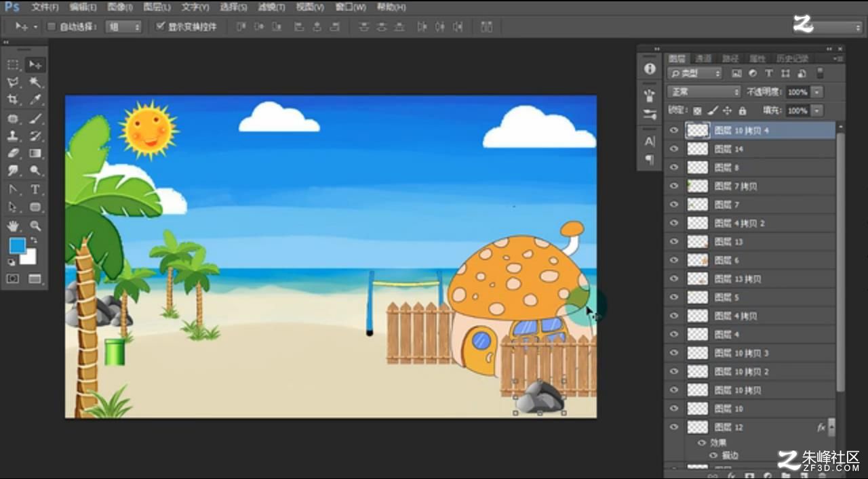Image resolution: width=868 pixels, height=479 pixels.
Task: Open the Info panel icon
Action: (x=650, y=68)
